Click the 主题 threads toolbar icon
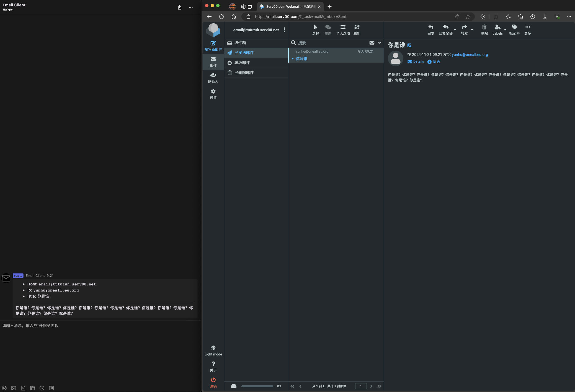The width and height of the screenshot is (575, 392). click(x=328, y=30)
